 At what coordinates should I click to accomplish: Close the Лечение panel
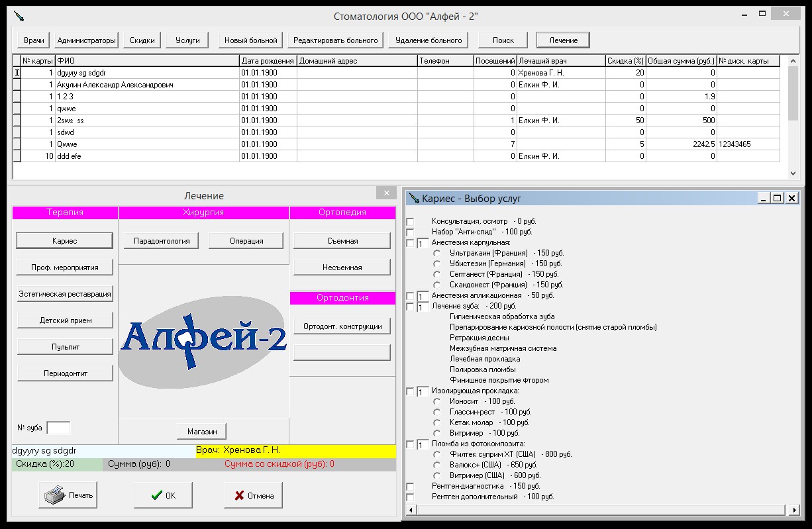pyautogui.click(x=385, y=193)
